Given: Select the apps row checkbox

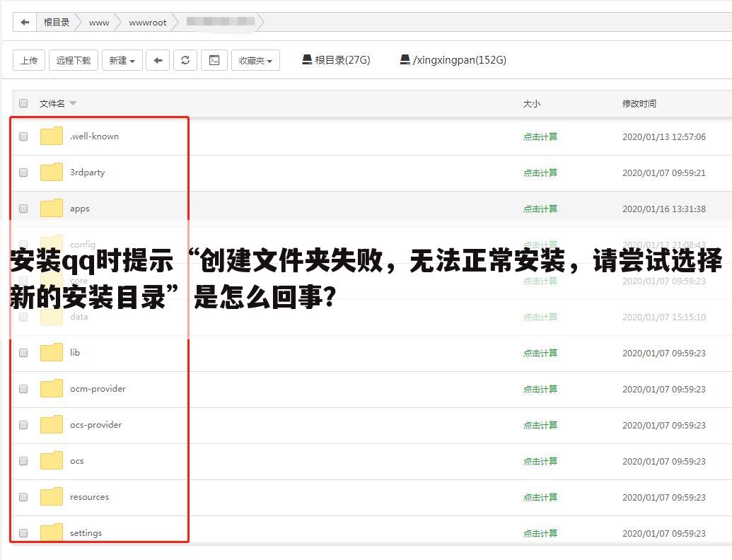Looking at the screenshot, I should pos(23,209).
